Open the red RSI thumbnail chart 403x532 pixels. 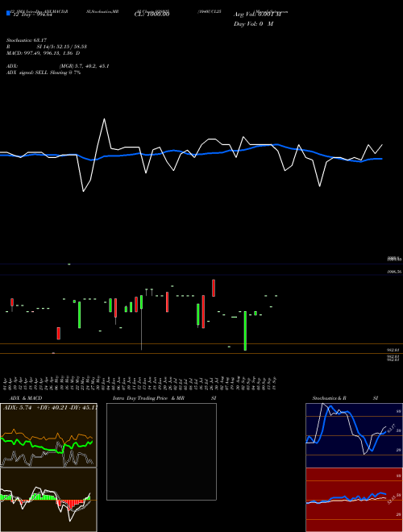pyautogui.click(x=354, y=500)
